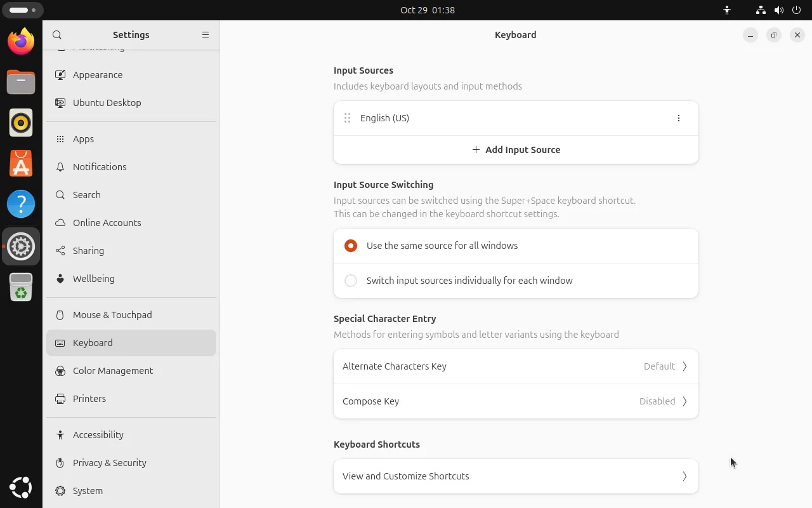This screenshot has width=812, height=508.
Task: Open the power menu icon in top bar
Action: 797,10
